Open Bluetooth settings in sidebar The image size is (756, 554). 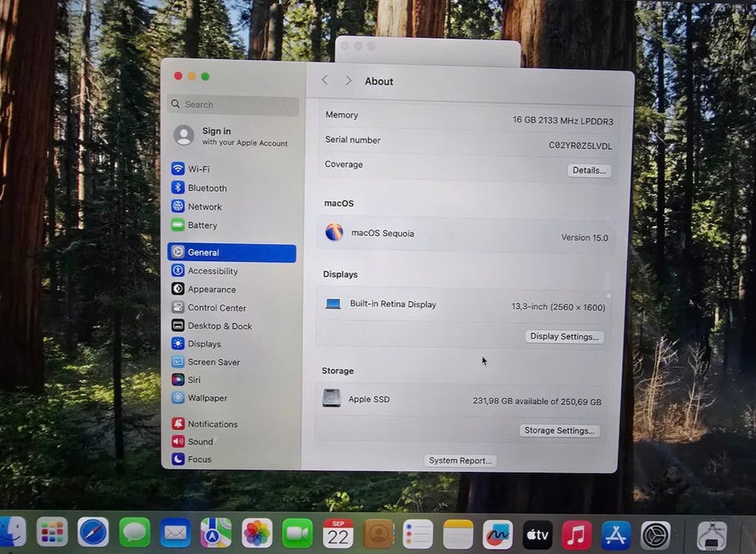point(198,188)
